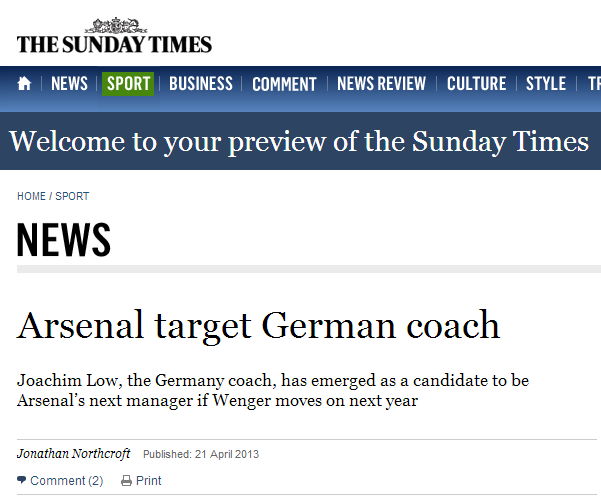Click the comment speech bubble icon
This screenshot has height=501, width=601.
(22, 481)
